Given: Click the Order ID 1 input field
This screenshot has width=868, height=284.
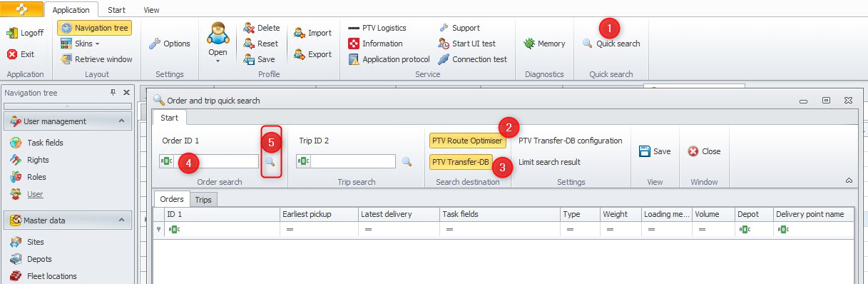Looking at the screenshot, I should 209,161.
